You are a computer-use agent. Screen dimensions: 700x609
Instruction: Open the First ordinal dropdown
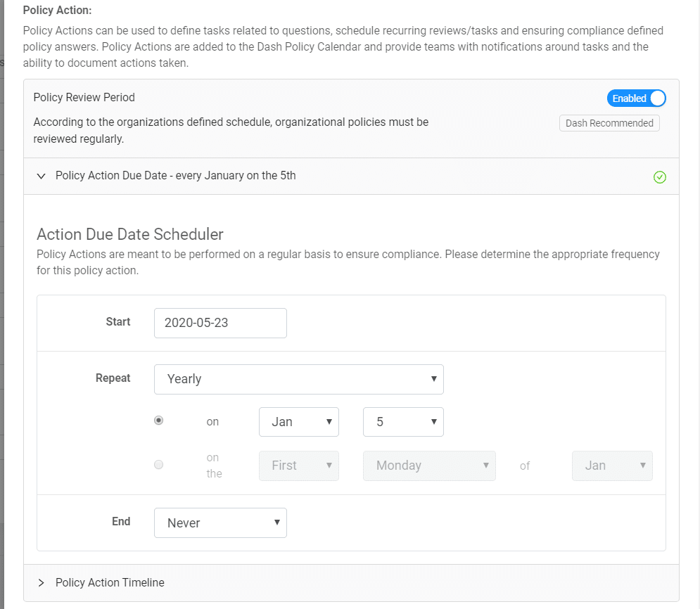tap(299, 466)
